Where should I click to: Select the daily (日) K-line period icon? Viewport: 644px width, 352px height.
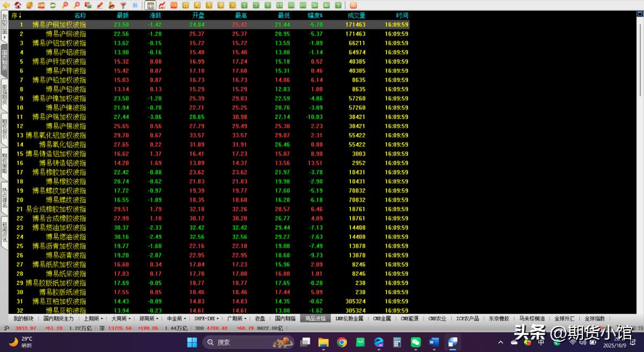(x=185, y=5)
